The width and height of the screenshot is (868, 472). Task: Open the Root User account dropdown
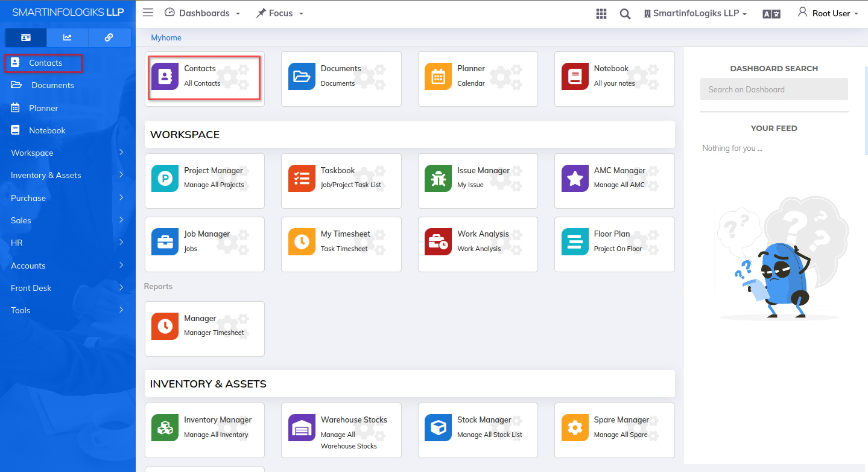(x=828, y=13)
